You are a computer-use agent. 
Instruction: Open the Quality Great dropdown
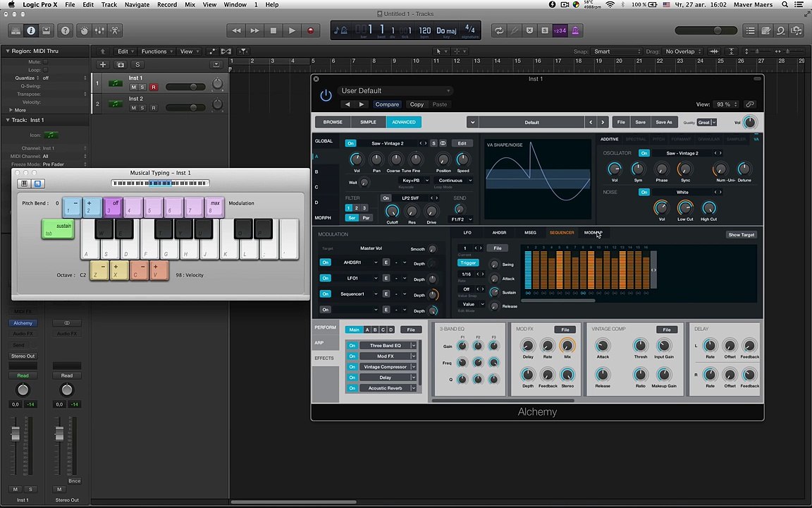click(x=707, y=122)
